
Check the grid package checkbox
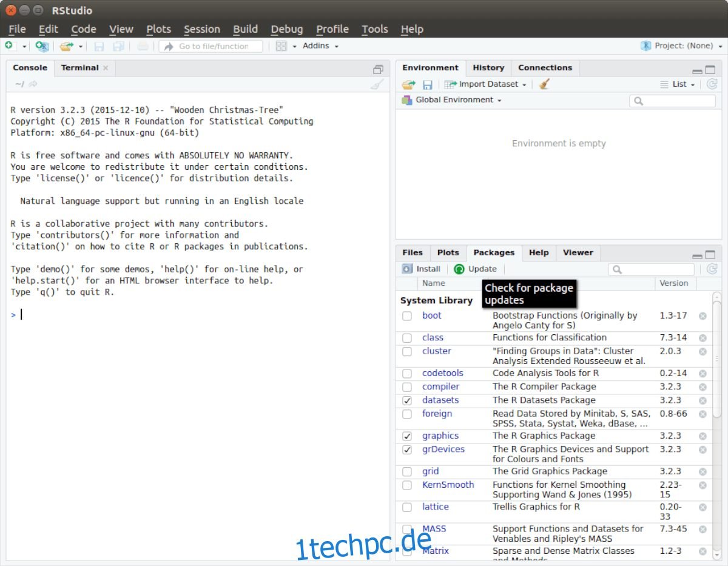[x=407, y=471]
